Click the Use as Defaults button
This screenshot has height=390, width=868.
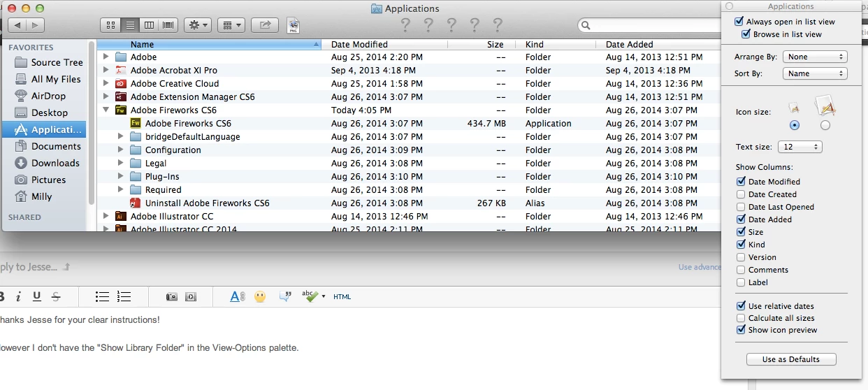(x=791, y=359)
